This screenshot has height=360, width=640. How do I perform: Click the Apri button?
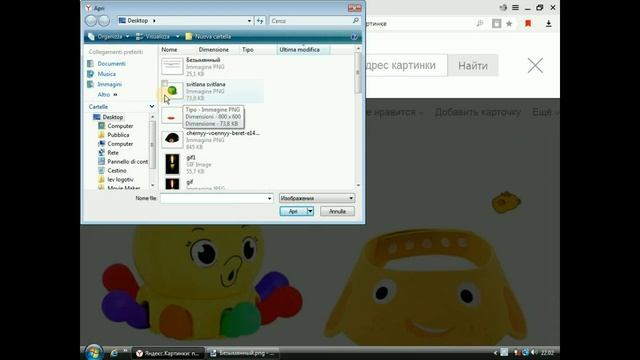(293, 211)
